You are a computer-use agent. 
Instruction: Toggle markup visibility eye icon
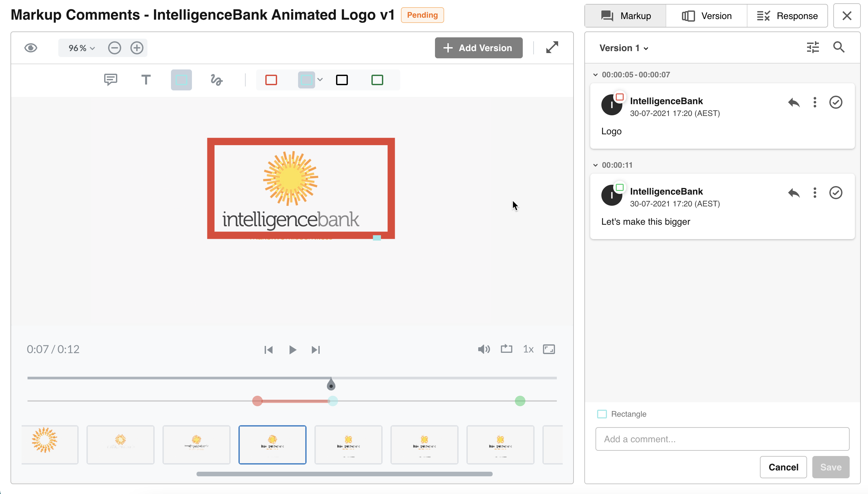pyautogui.click(x=31, y=48)
